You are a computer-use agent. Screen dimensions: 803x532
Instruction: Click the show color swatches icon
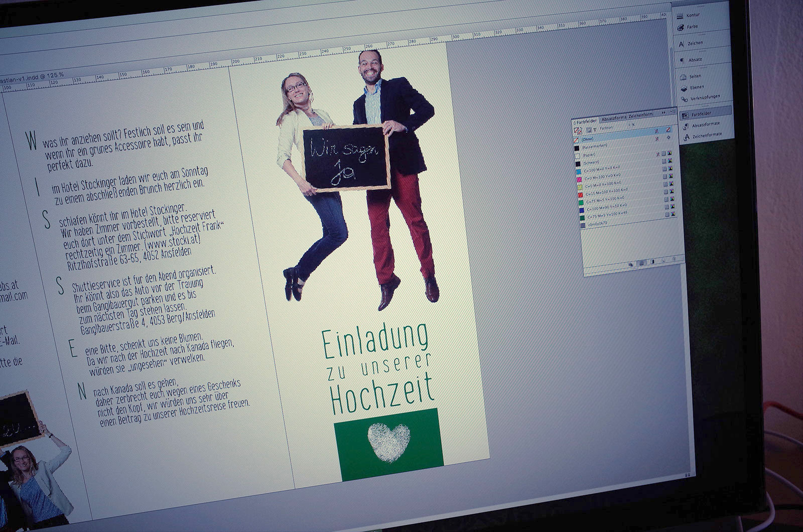642,263
